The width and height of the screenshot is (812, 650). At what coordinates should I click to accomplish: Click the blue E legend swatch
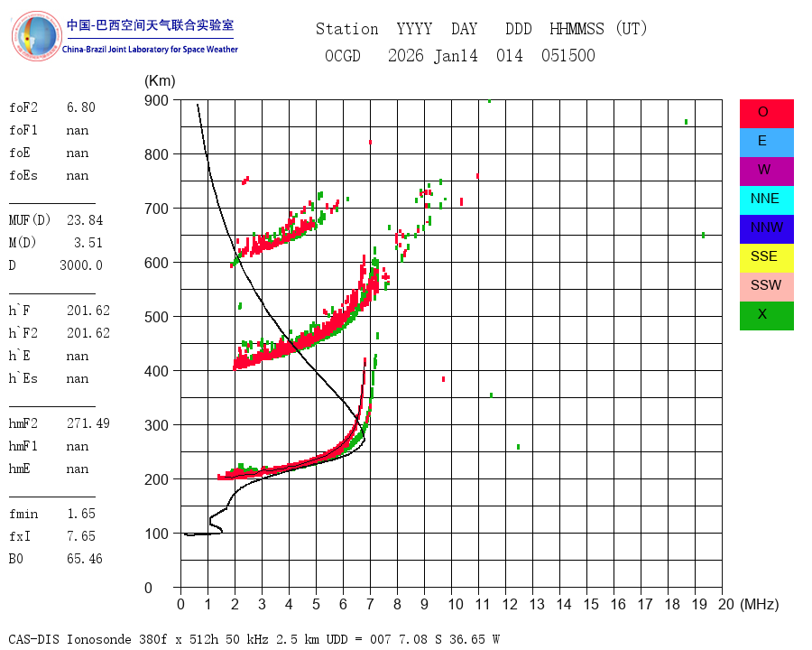[x=766, y=143]
